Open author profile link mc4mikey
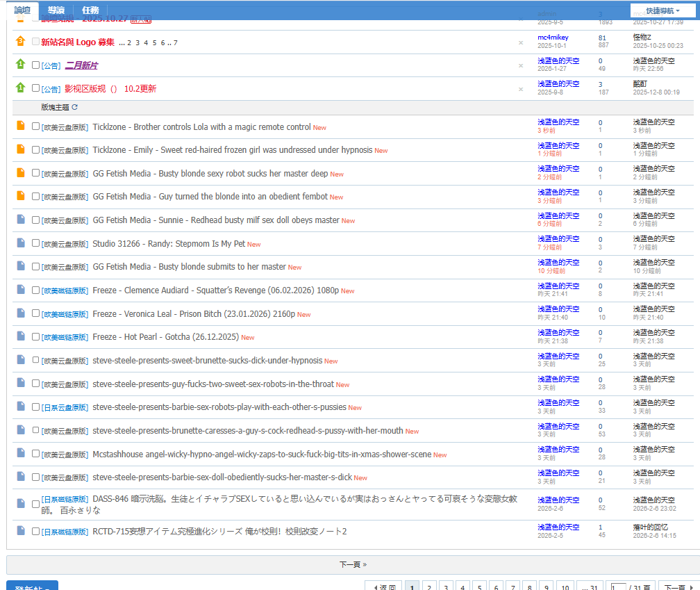The height and width of the screenshot is (590, 700). 553,38
